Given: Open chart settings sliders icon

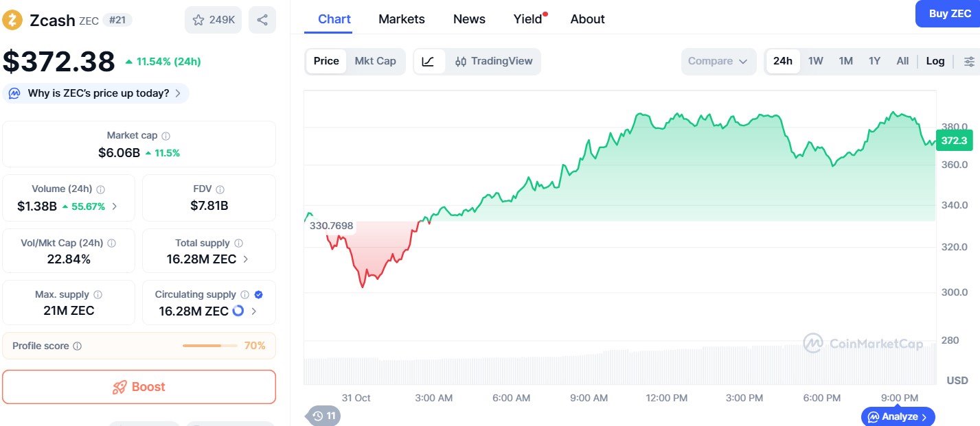Looking at the screenshot, I should tap(969, 61).
